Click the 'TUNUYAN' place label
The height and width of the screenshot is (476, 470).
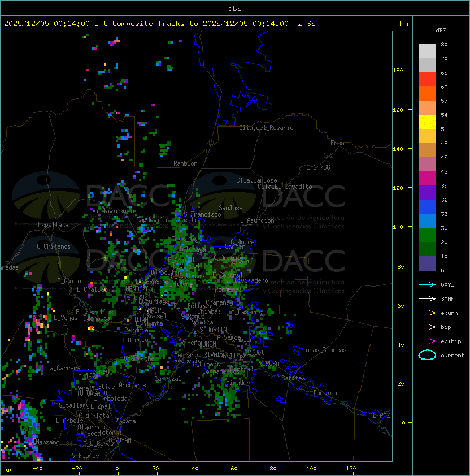pos(120,440)
